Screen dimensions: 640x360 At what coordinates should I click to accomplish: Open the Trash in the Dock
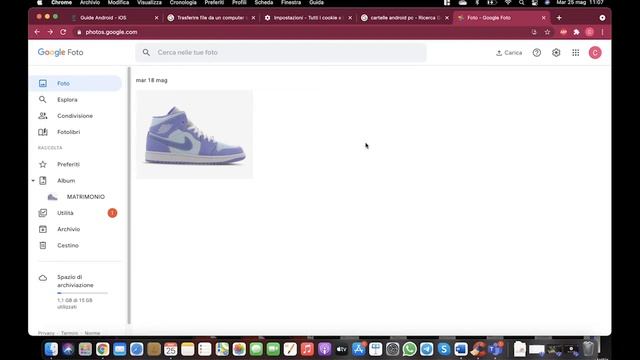(x=588, y=349)
